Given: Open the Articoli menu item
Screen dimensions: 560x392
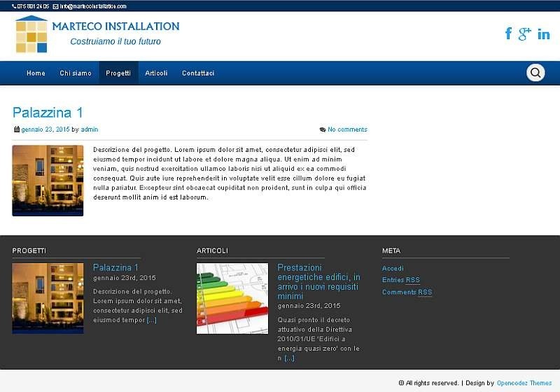Looking at the screenshot, I should tap(156, 73).
